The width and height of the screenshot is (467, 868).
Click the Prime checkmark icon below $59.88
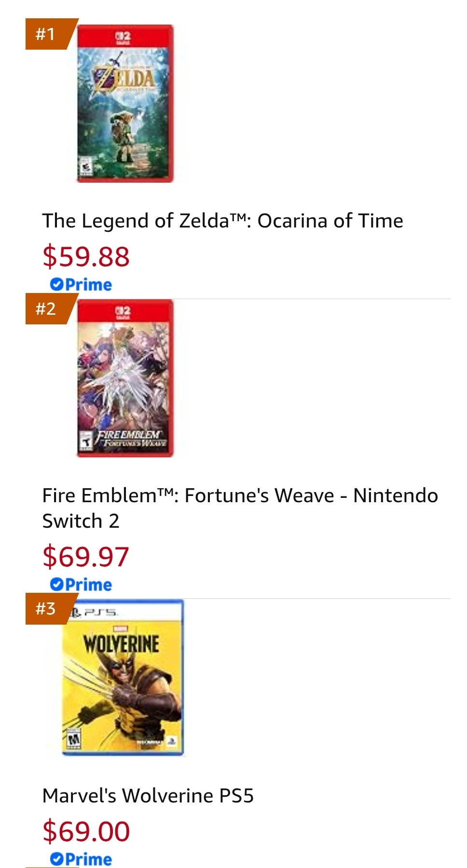(x=56, y=284)
